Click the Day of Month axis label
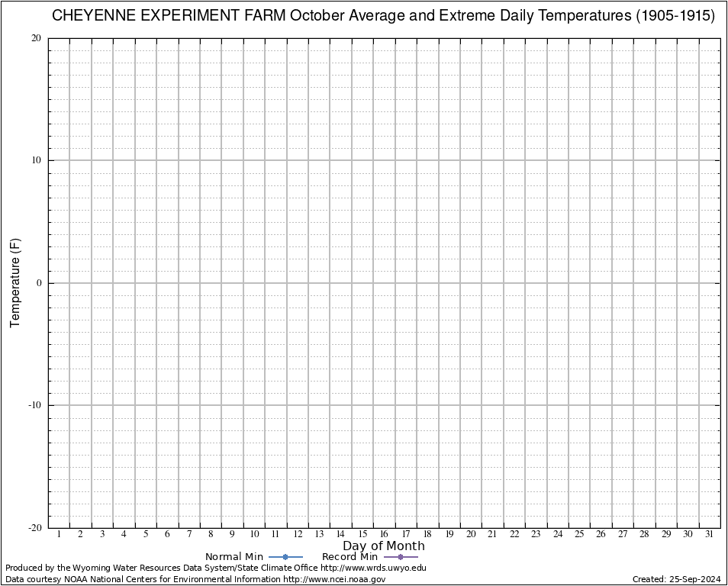 pos(384,546)
